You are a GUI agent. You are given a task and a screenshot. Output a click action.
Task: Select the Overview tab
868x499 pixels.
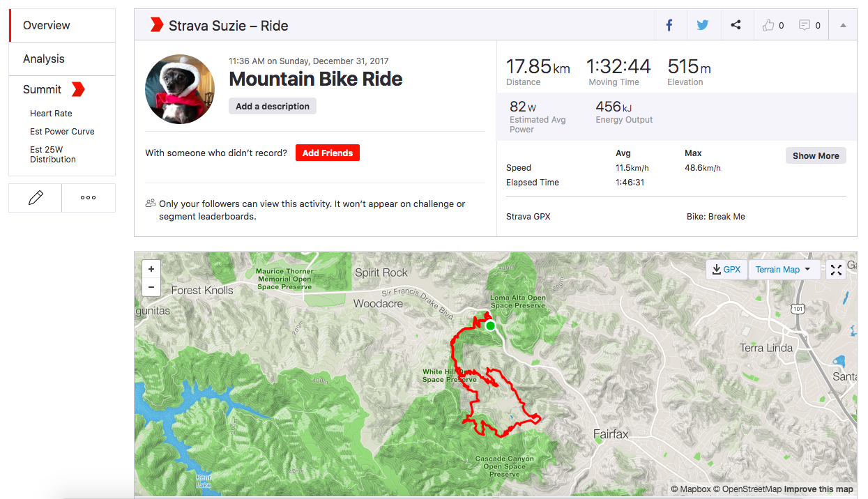pyautogui.click(x=47, y=25)
